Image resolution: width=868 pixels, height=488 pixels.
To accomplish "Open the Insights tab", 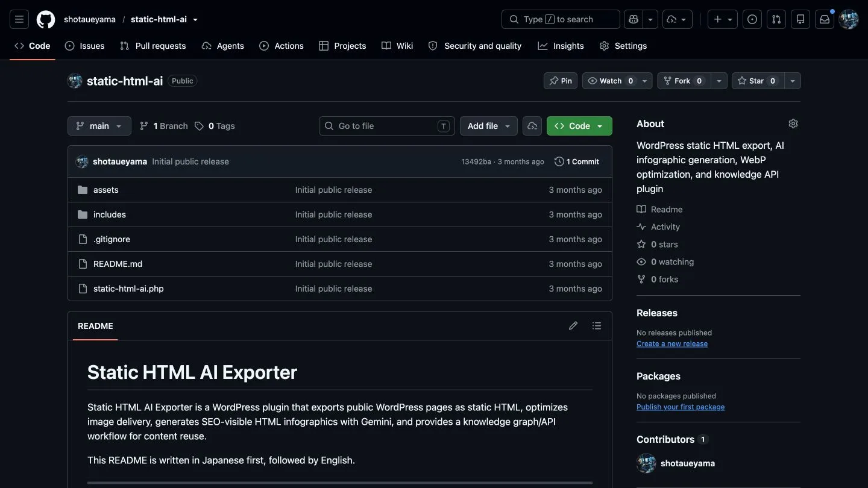I will tap(561, 46).
